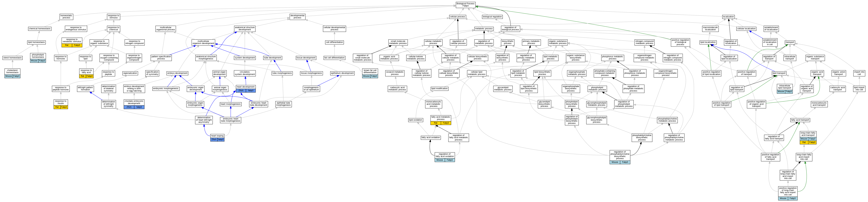Image resolution: width=868 pixels, height=202 pixels.
Task: Select the 'developmental process' node
Action: point(297,17)
